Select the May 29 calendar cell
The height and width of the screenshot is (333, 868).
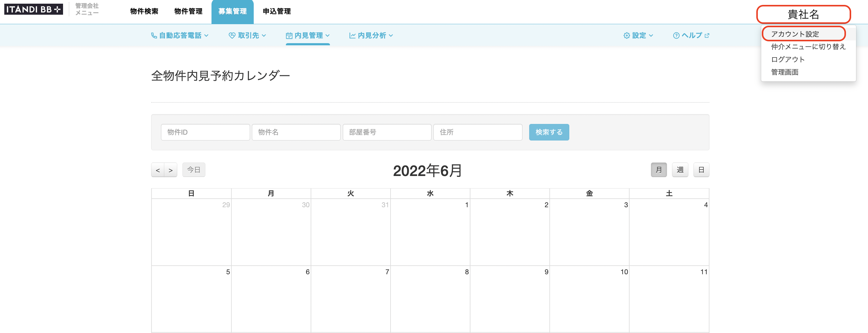[x=191, y=232]
